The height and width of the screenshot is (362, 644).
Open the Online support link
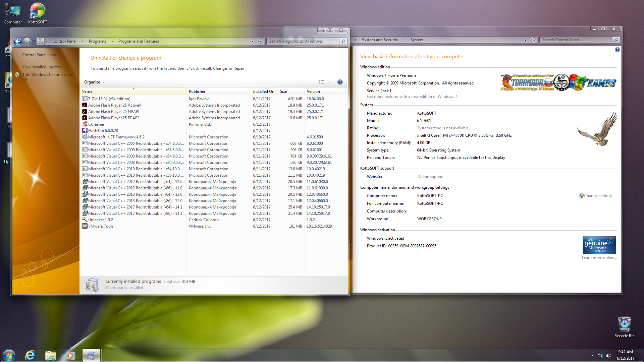coord(430,177)
